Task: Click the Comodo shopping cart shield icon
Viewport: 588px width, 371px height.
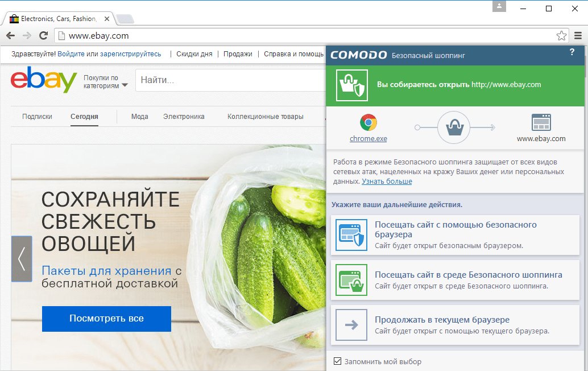Action: click(x=352, y=85)
